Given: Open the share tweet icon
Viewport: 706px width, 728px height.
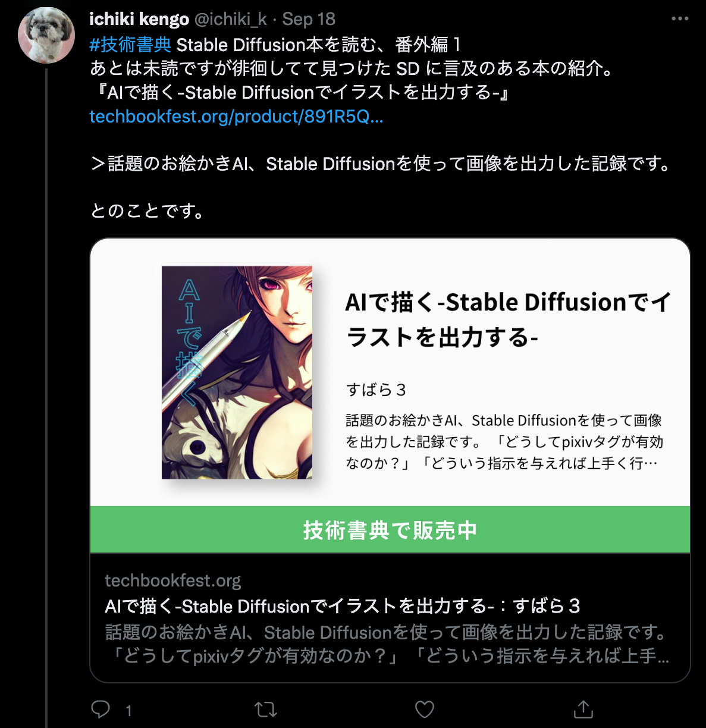Looking at the screenshot, I should click(x=583, y=709).
